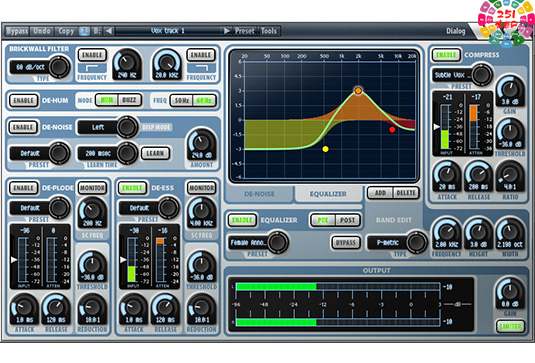Toggle the output Limiter button

pyautogui.click(x=510, y=326)
